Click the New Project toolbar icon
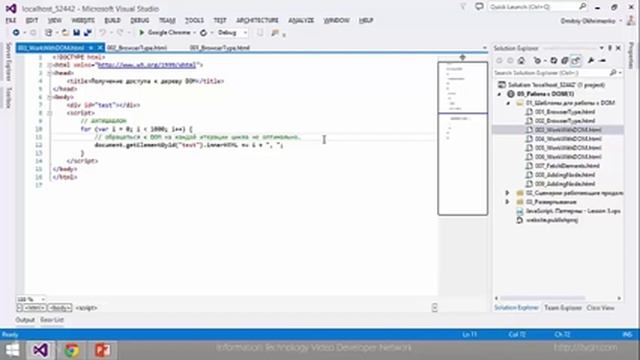 tap(49, 32)
